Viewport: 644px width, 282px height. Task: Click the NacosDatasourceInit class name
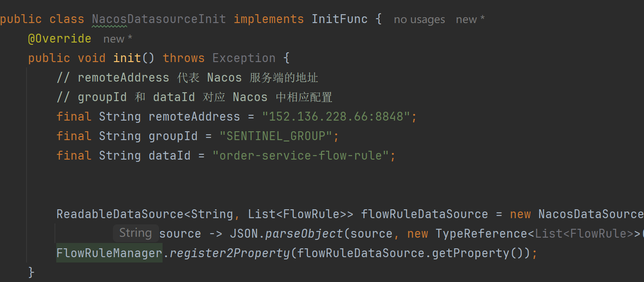point(159,19)
